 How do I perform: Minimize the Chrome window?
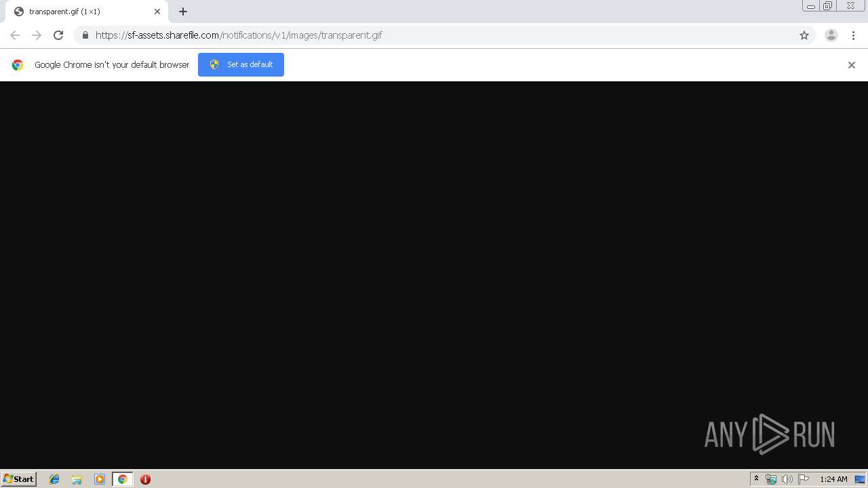[x=810, y=6]
